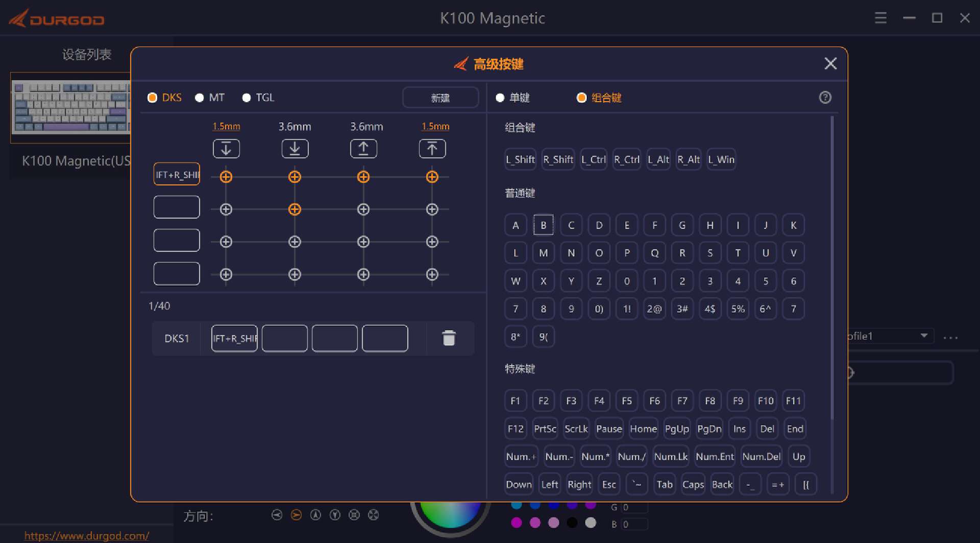Choose the Esc special key
This screenshot has width=980, height=543.
coord(609,484)
